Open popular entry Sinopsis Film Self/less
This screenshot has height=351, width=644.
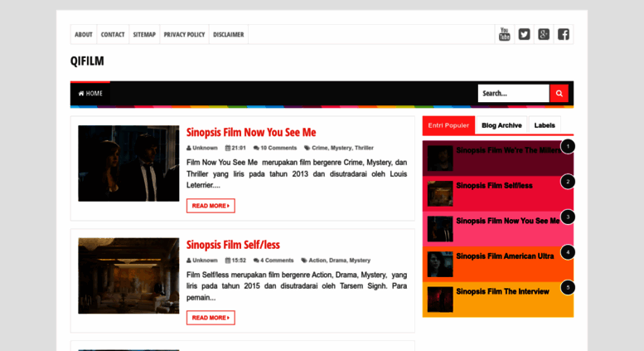pyautogui.click(x=494, y=186)
